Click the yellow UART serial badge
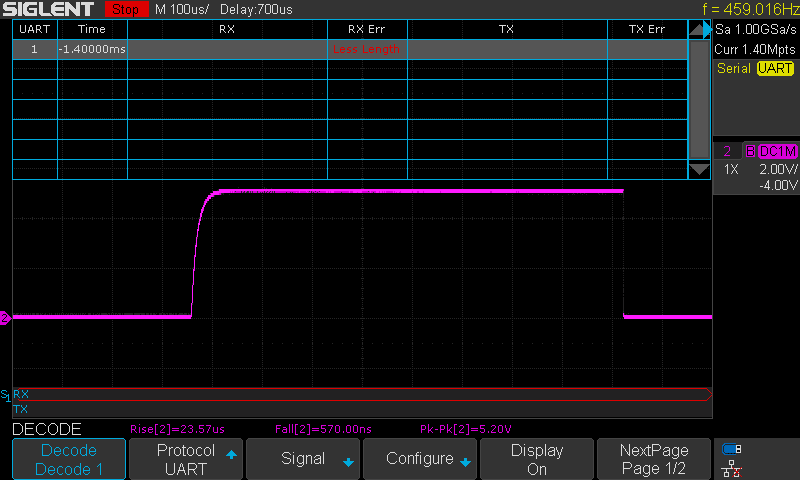Screen dimensions: 800x480 (x=774, y=68)
